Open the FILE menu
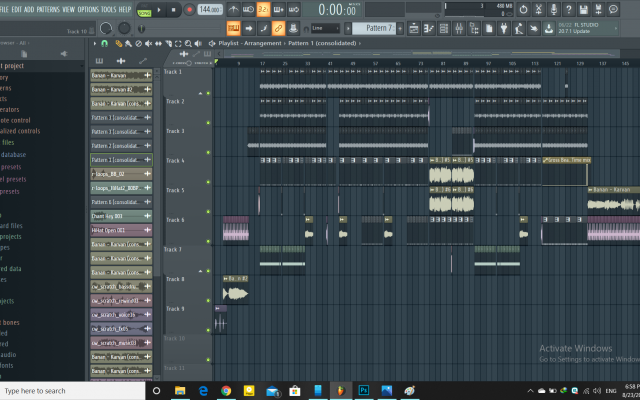 [x=4, y=9]
